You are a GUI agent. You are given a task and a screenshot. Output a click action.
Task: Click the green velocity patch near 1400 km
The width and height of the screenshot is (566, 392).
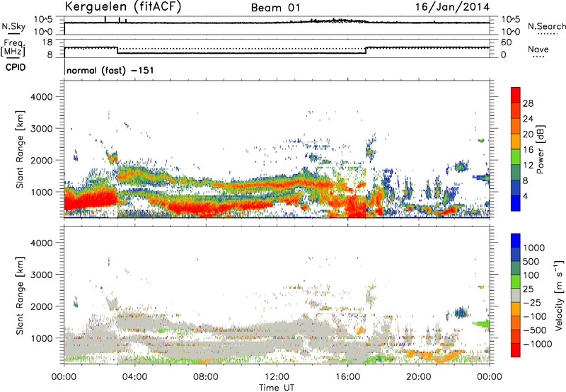(x=482, y=324)
